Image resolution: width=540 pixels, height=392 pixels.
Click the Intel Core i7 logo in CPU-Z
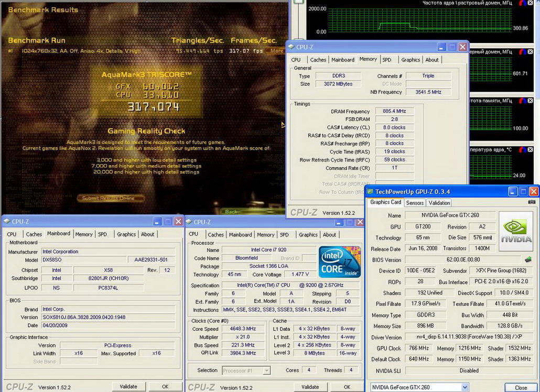tap(339, 262)
